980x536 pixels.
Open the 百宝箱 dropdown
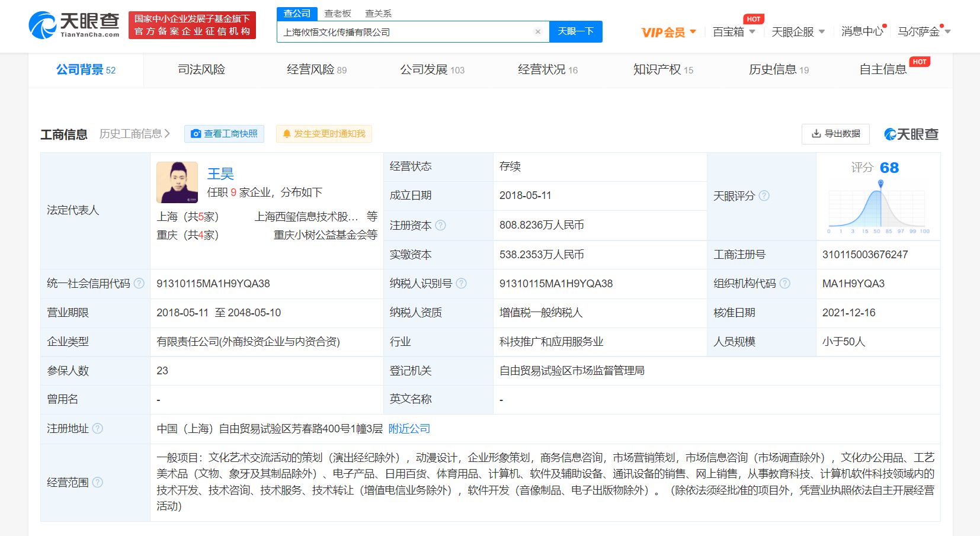[x=734, y=32]
